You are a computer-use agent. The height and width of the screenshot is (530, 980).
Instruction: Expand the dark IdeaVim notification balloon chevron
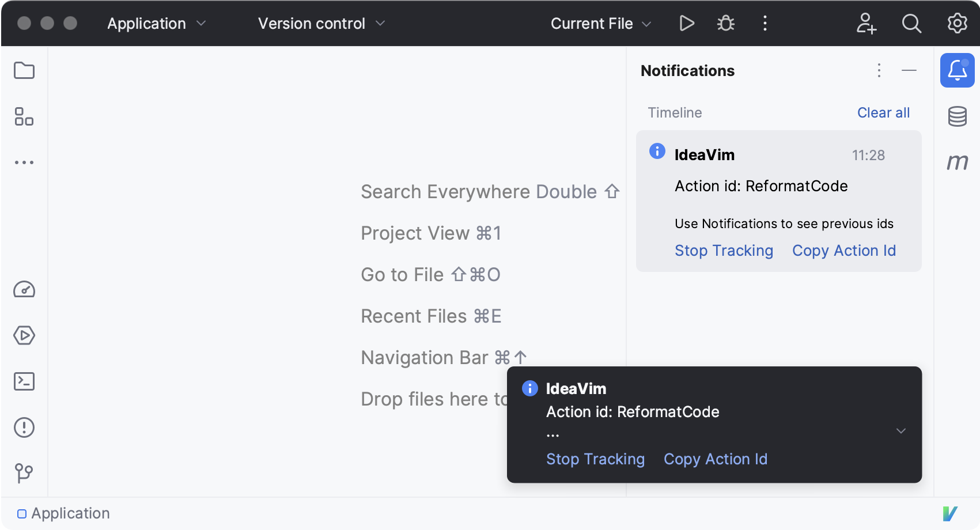(x=901, y=431)
